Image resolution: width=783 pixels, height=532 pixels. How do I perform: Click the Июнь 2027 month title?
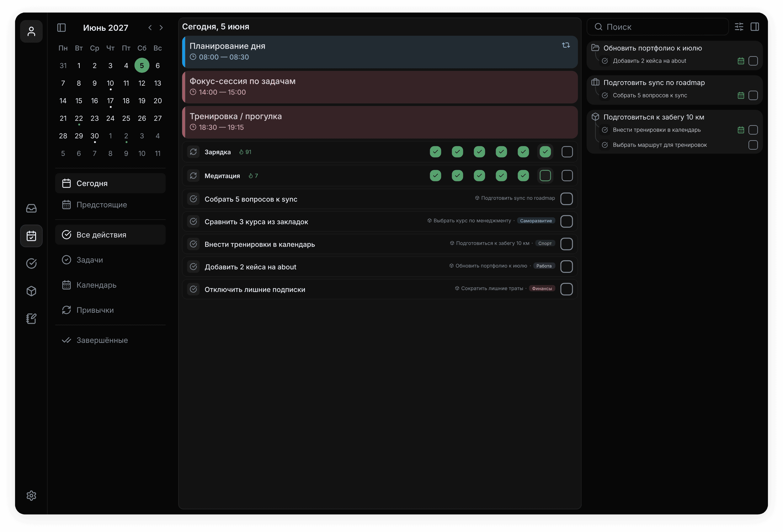[x=105, y=28]
